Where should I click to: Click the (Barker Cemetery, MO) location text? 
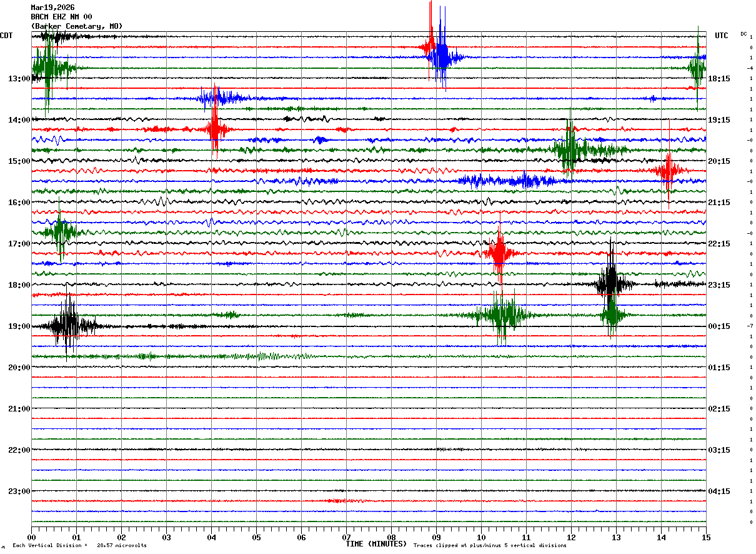[x=77, y=26]
